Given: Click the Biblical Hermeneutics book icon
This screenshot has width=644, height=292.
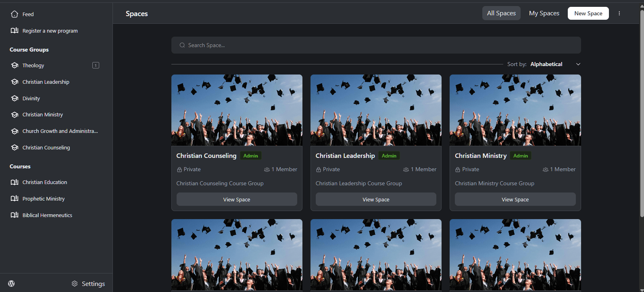Looking at the screenshot, I should pos(15,215).
